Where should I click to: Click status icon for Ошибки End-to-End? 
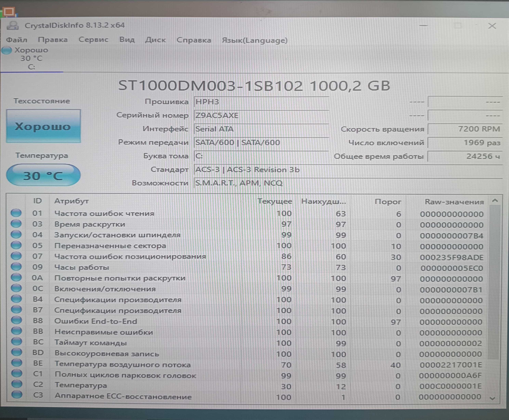pos(16,320)
